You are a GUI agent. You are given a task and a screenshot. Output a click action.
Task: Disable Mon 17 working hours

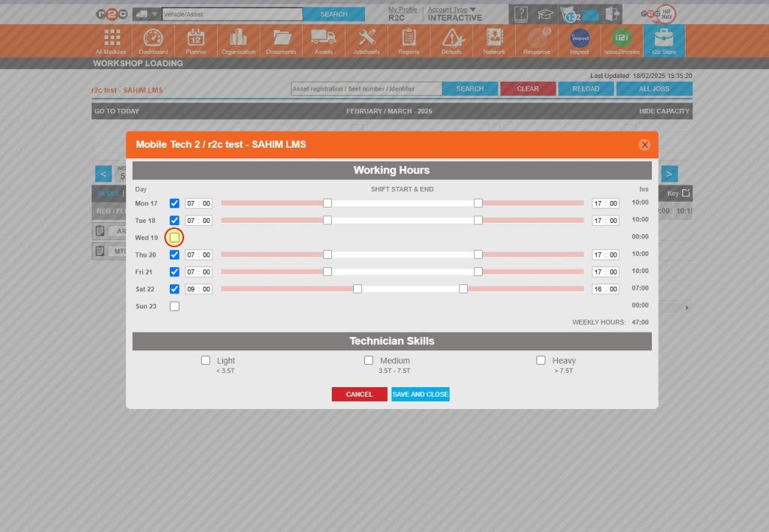(x=174, y=203)
